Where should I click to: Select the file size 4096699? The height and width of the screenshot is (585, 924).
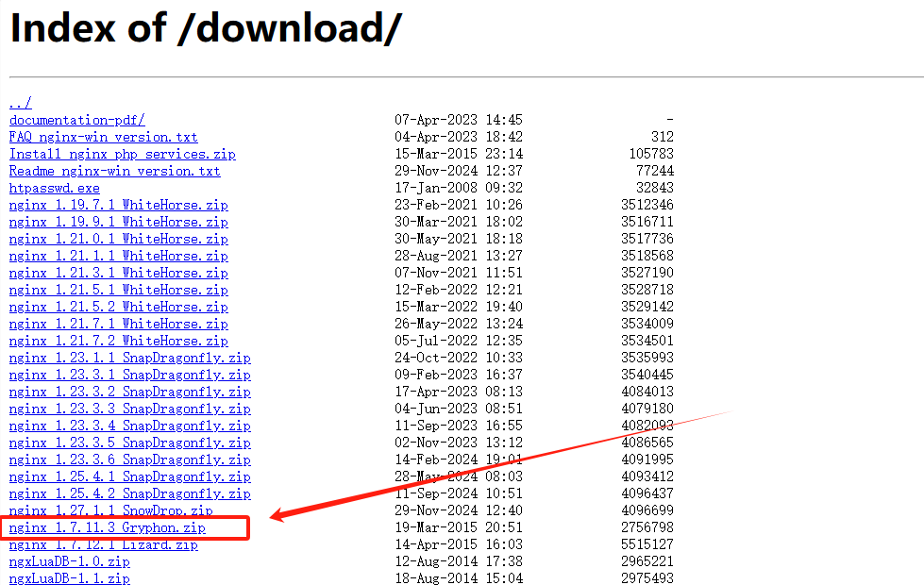tap(647, 510)
